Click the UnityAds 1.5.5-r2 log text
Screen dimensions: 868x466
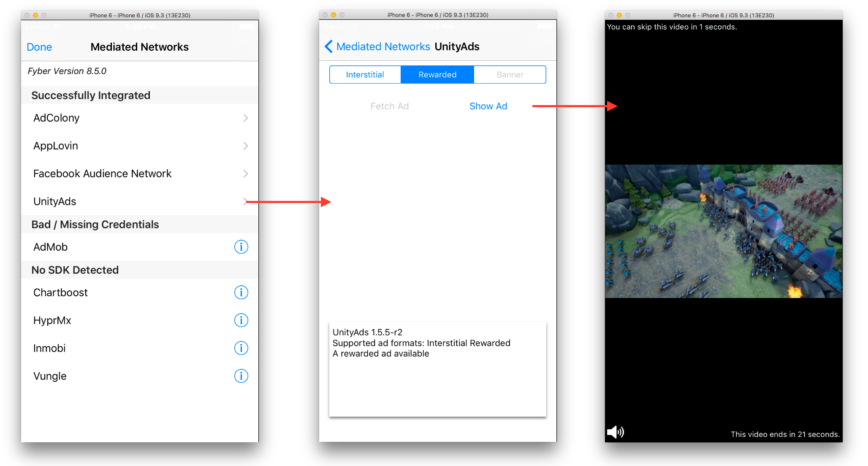[x=367, y=332]
